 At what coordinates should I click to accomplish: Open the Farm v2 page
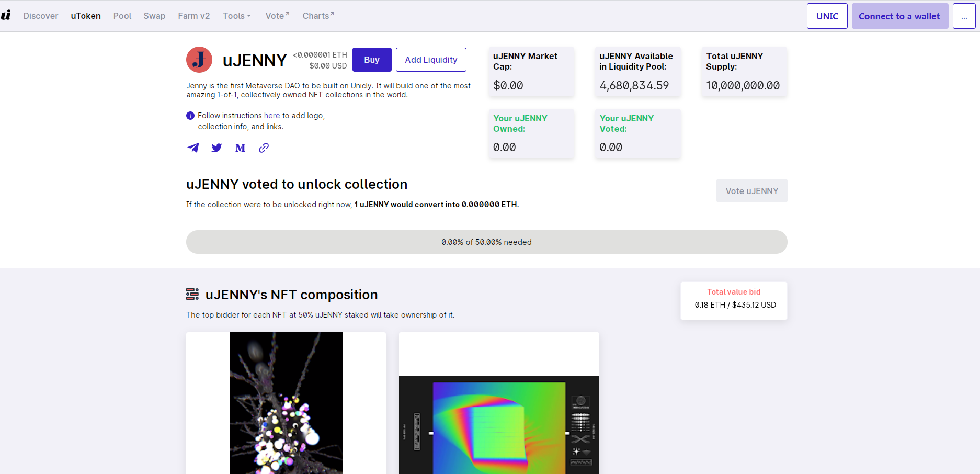(193, 16)
